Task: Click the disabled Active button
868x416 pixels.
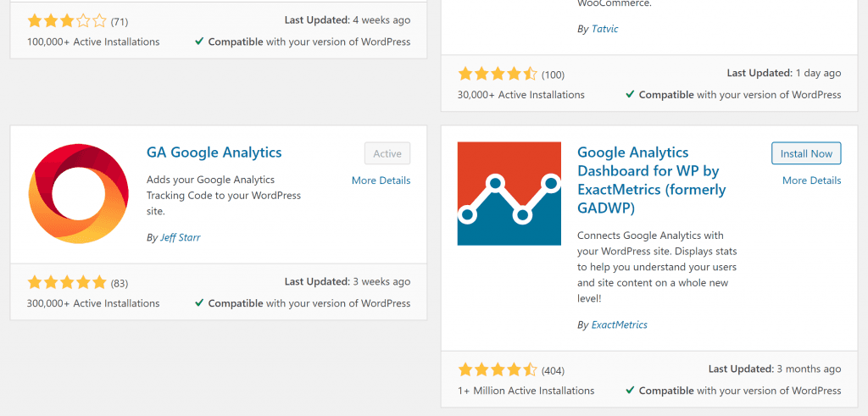Action: click(x=387, y=153)
